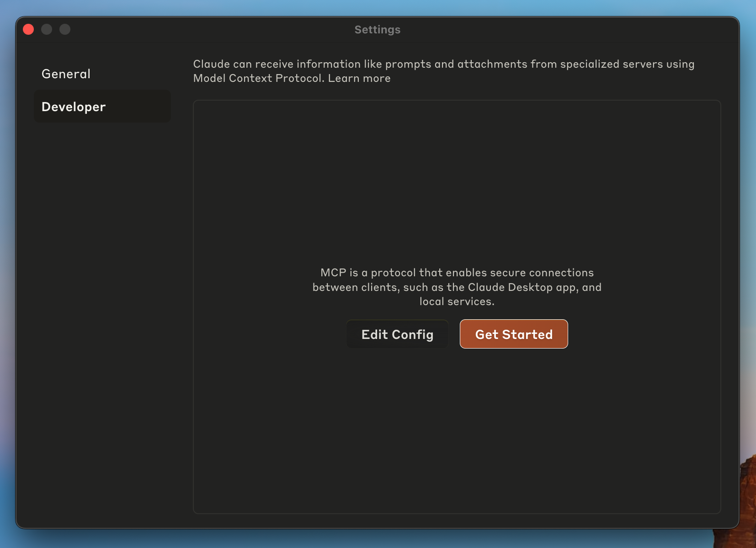
Task: Select General from the left navigation list
Action: [x=66, y=74]
